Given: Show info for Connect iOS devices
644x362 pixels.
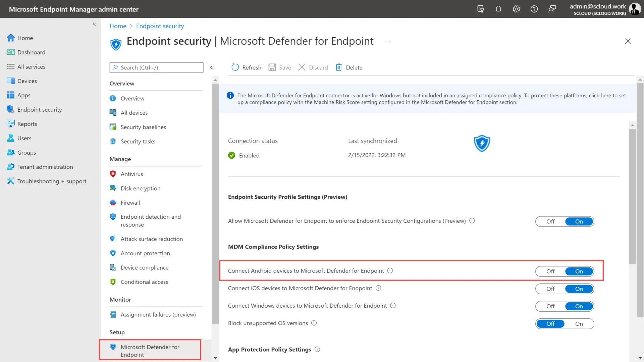Looking at the screenshot, I should pos(378,288).
